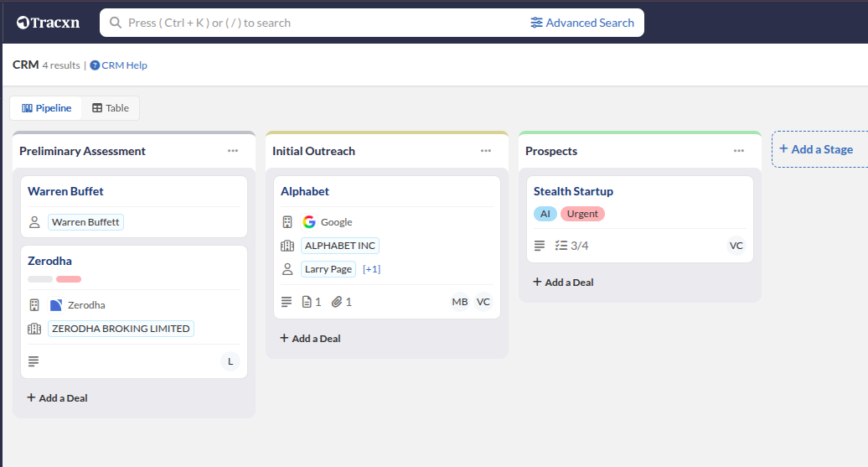Click Add a Stage button
Viewport: 868px width, 467px height.
816,149
